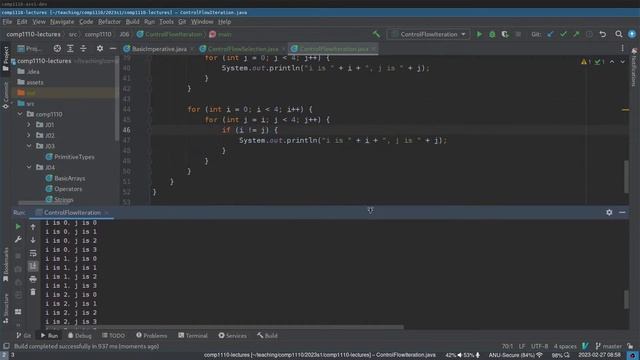Viewport: 640px width, 360px height.
Task: Go to previous highlighted error arrow
Action: (612, 62)
